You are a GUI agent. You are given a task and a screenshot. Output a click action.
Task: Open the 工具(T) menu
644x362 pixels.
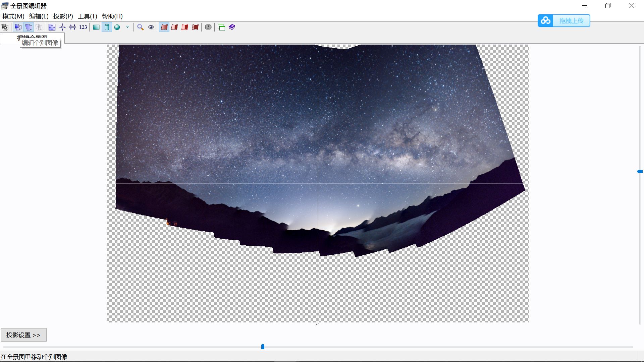[88, 16]
